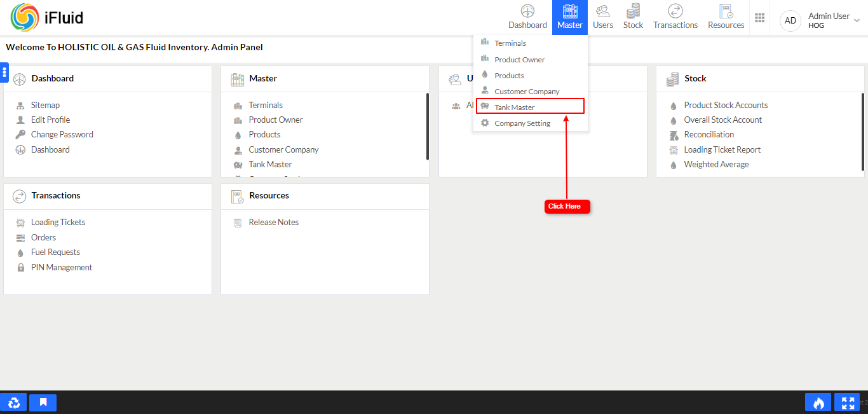Click the tank icon beside Tank Master in card
This screenshot has width=868, height=414.
[238, 165]
